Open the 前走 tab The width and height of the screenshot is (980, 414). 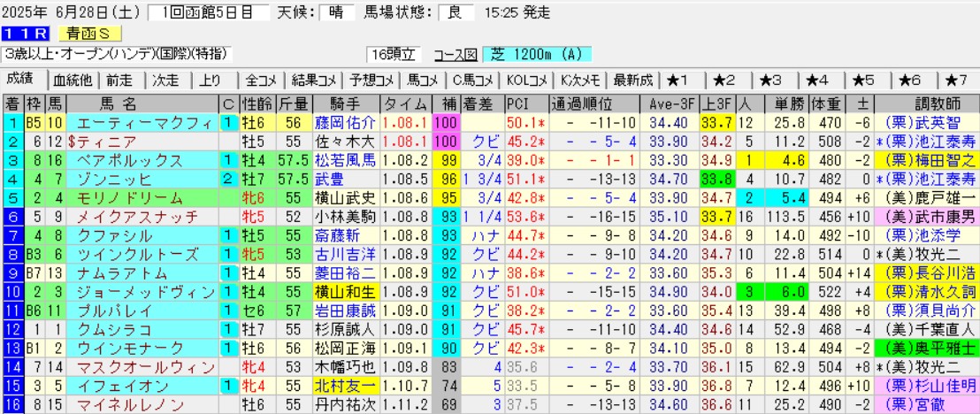click(121, 79)
